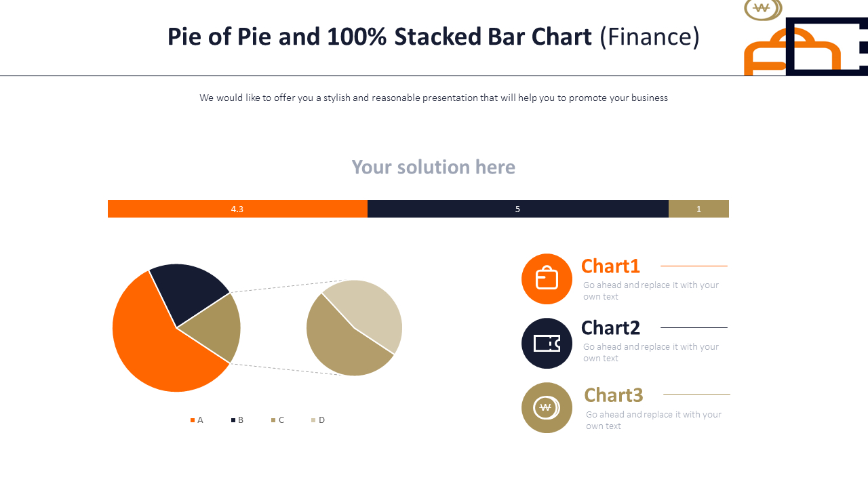Image resolution: width=868 pixels, height=488 pixels.
Task: Click the orange legend marker for A
Action: click(x=193, y=420)
